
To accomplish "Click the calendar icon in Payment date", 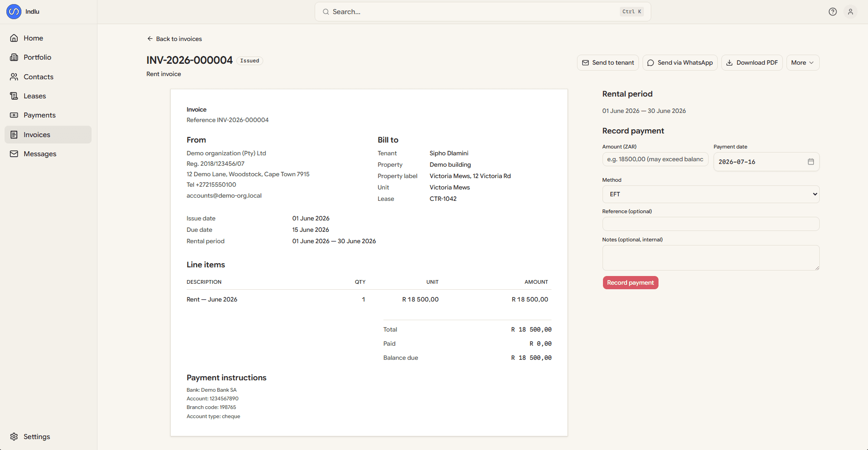I will (x=811, y=162).
